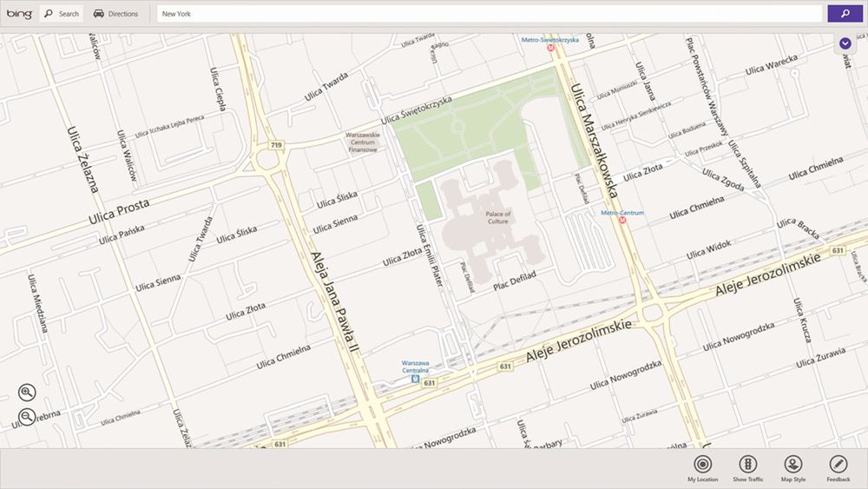Click the Ulica Zgoda label
This screenshot has height=489, width=868.
coord(723,180)
